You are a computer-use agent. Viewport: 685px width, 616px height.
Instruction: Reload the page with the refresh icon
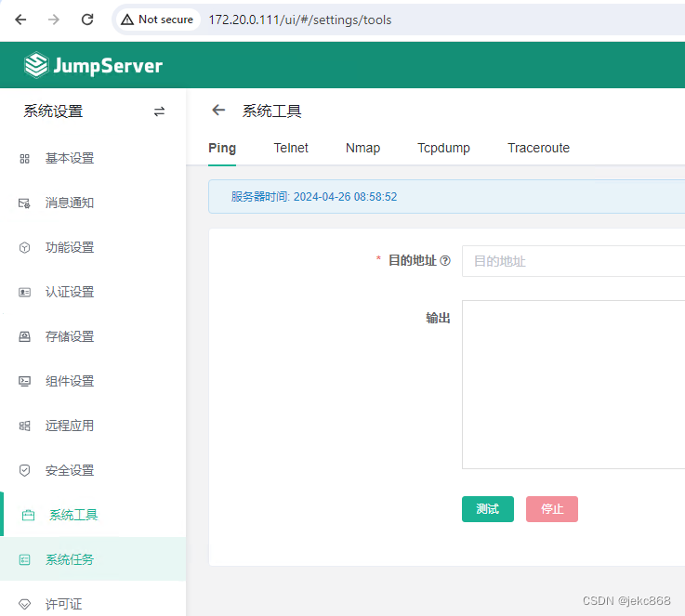[87, 20]
